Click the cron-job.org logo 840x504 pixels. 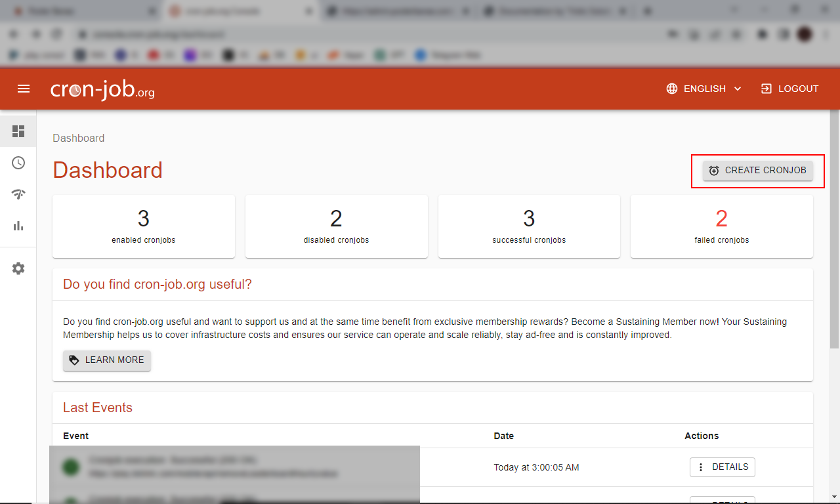(x=102, y=89)
